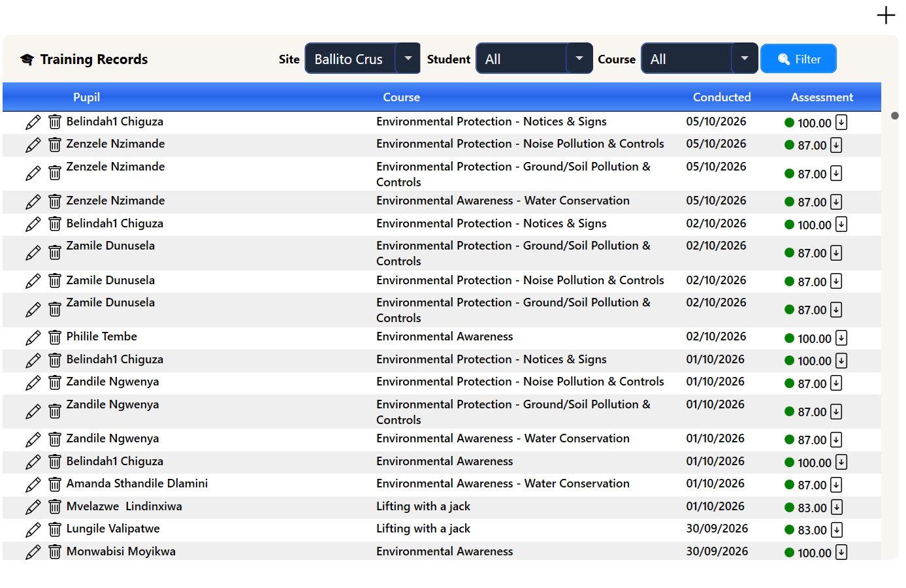Delete Philile Tembe's training record

(x=55, y=338)
